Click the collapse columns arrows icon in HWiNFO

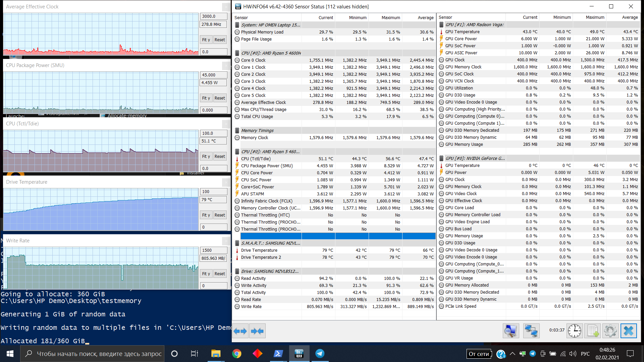click(257, 331)
